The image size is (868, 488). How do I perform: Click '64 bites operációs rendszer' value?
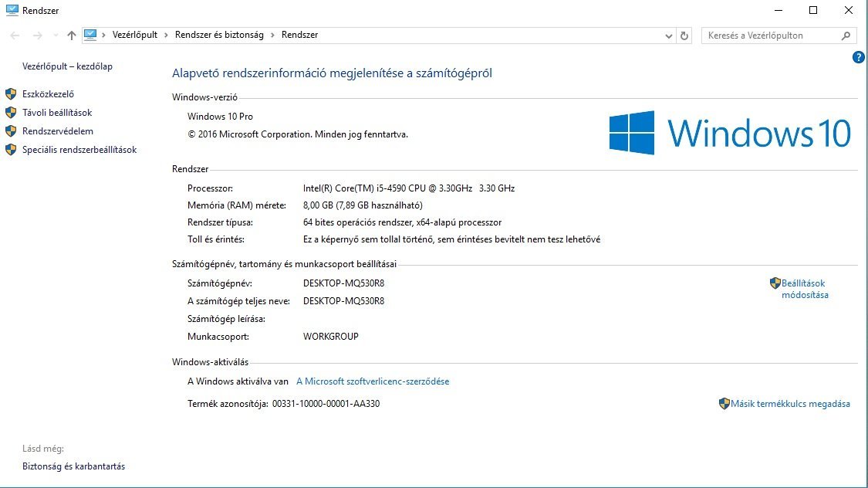click(402, 222)
